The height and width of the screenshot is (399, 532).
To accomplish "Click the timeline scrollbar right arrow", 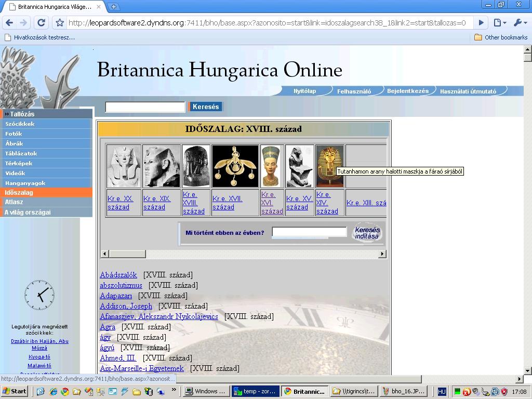I will pos(382,254).
